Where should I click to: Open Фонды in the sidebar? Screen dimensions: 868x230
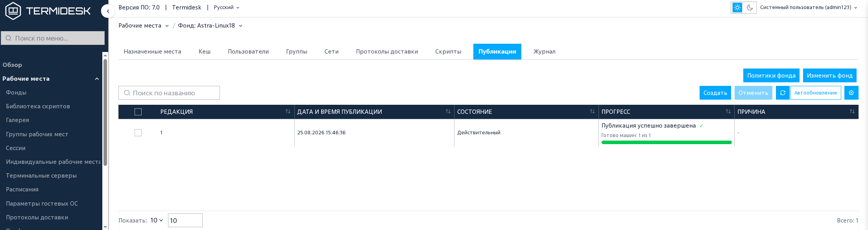[x=16, y=93]
